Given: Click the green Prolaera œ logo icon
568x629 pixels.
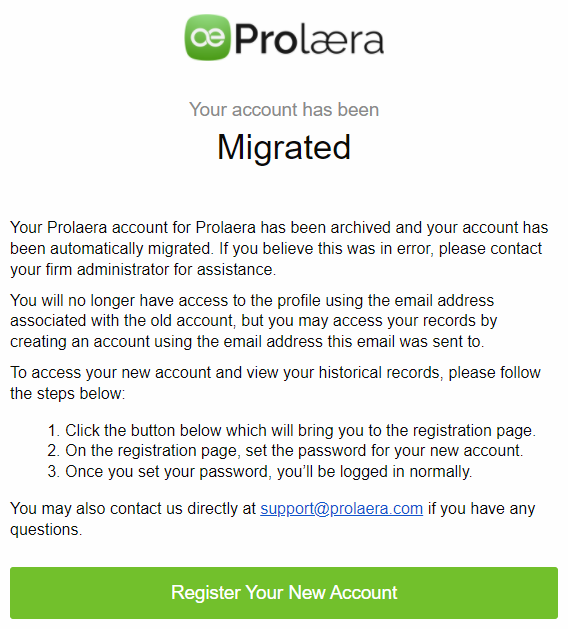Looking at the screenshot, I should [x=207, y=37].
